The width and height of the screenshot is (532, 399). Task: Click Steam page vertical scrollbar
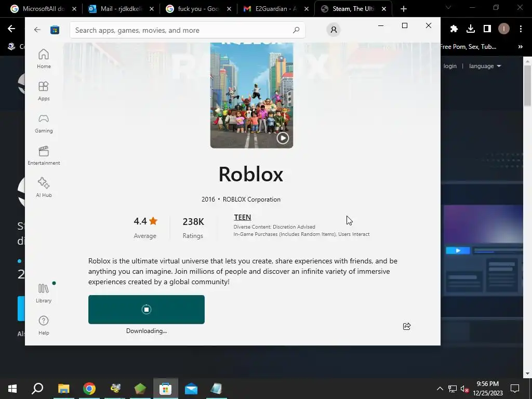point(527,86)
